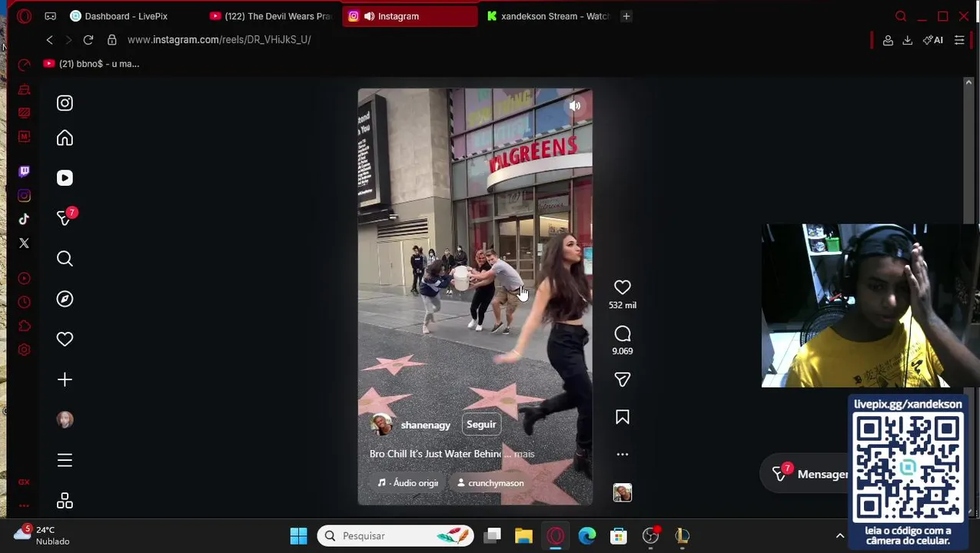Open the Instagram search magnifier
The width and height of the screenshot is (980, 553).
coord(65,259)
